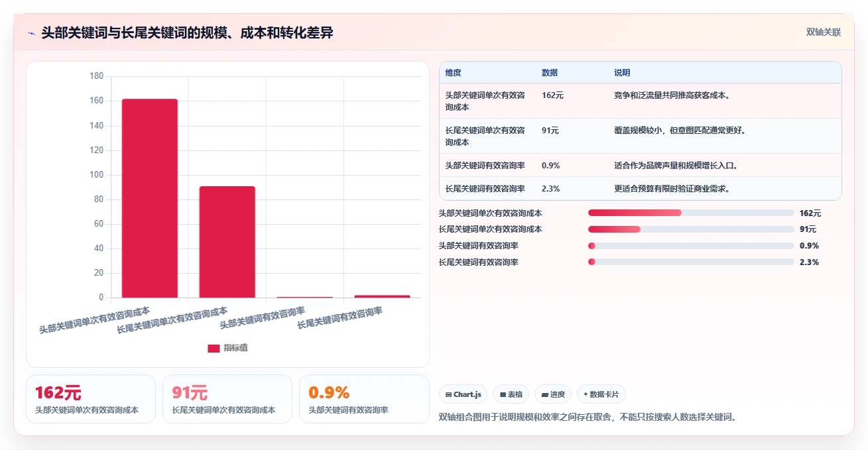Click the 表格 tag chip
The width and height of the screenshot is (868, 450).
pyautogui.click(x=511, y=394)
